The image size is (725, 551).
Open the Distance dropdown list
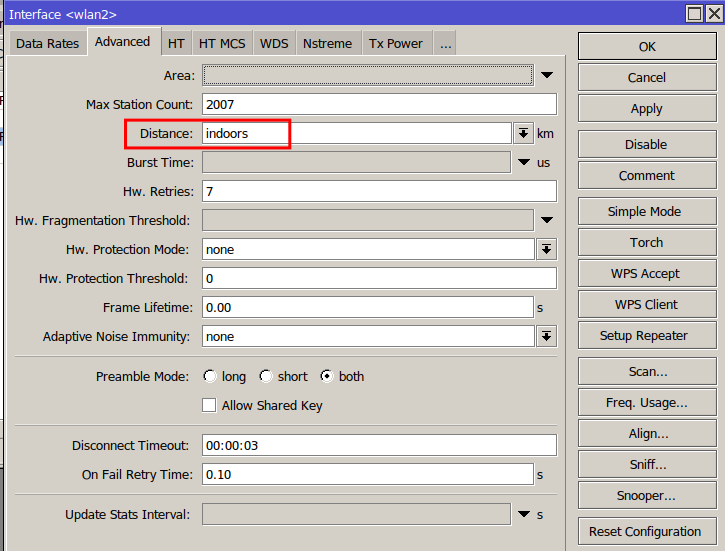click(x=523, y=133)
